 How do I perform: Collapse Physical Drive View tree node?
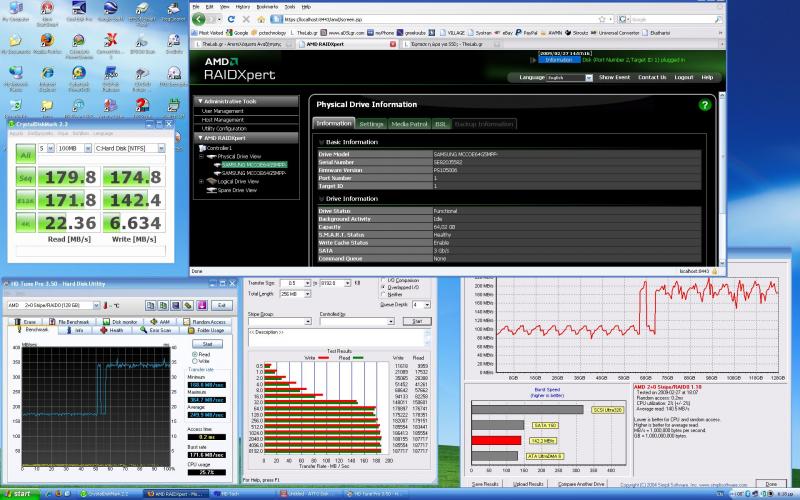tap(202, 157)
